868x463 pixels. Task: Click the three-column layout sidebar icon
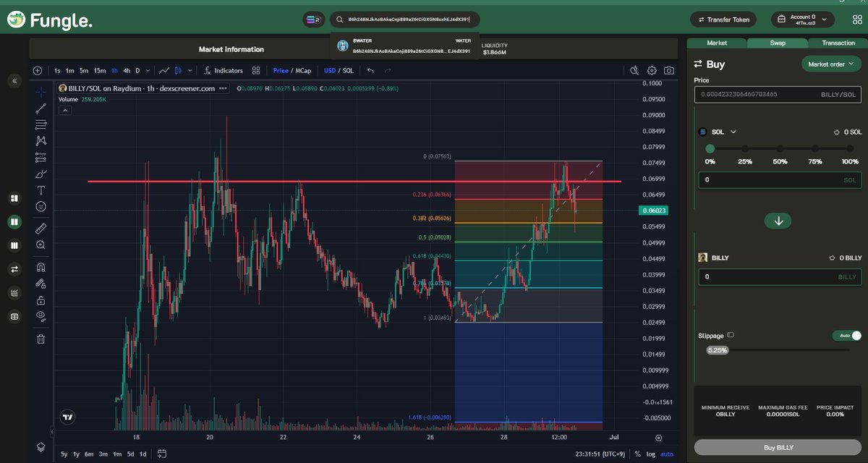click(x=14, y=245)
